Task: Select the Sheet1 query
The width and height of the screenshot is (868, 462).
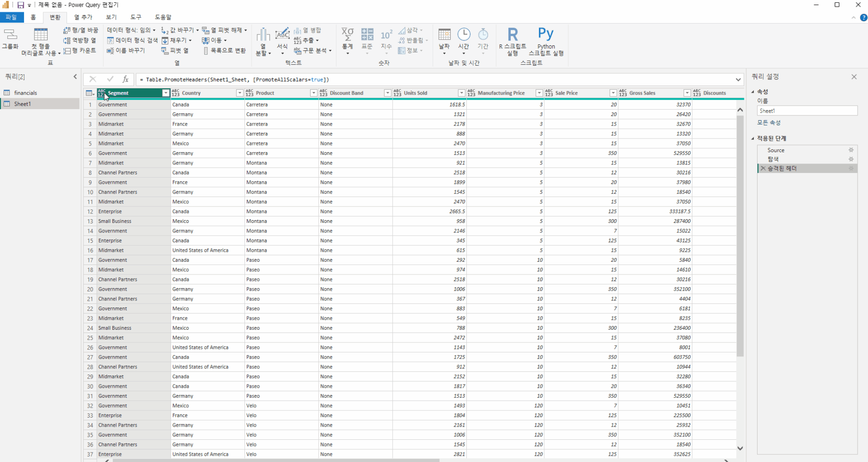Action: (x=40, y=104)
